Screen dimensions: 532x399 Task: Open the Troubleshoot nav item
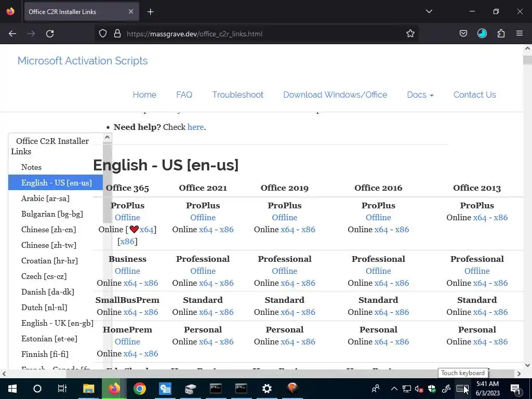(238, 95)
